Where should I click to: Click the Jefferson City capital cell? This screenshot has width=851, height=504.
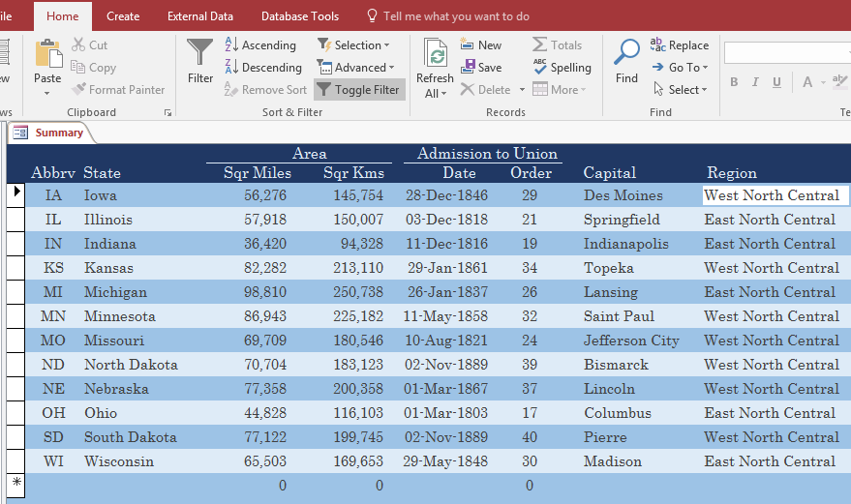[631, 341]
